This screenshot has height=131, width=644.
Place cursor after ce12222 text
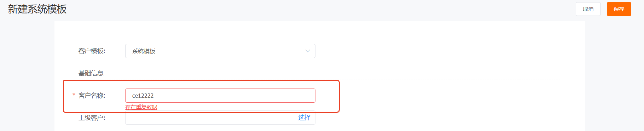pos(154,96)
